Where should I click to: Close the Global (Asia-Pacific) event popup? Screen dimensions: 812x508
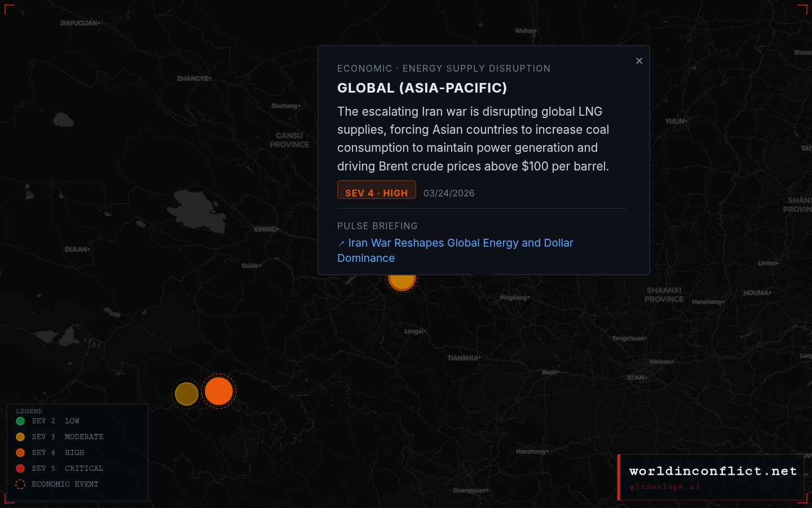[639, 61]
